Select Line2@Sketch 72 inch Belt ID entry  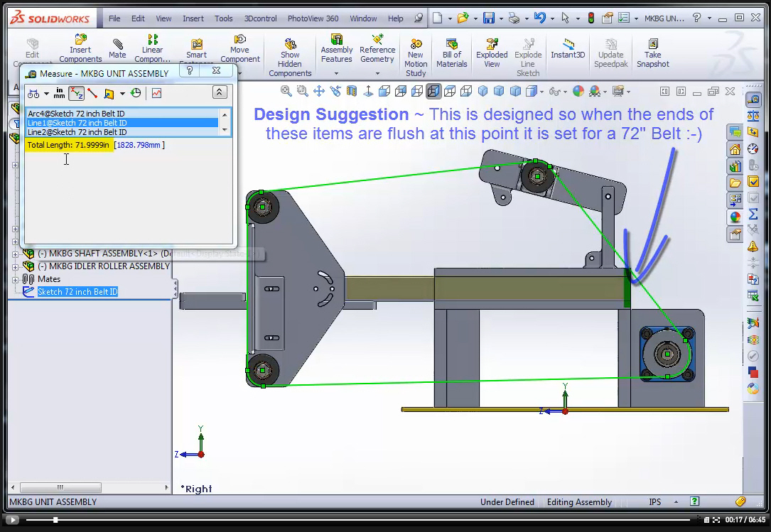tap(122, 132)
